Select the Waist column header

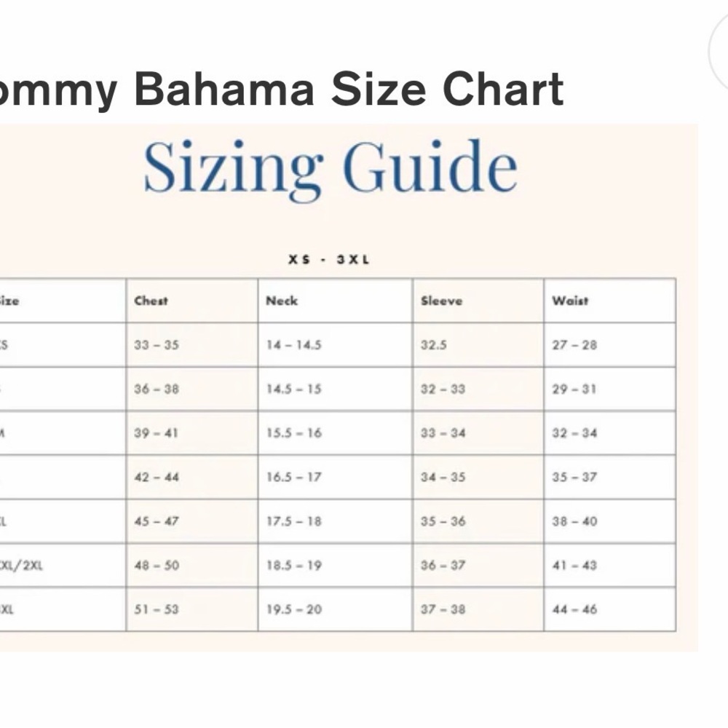click(x=609, y=301)
